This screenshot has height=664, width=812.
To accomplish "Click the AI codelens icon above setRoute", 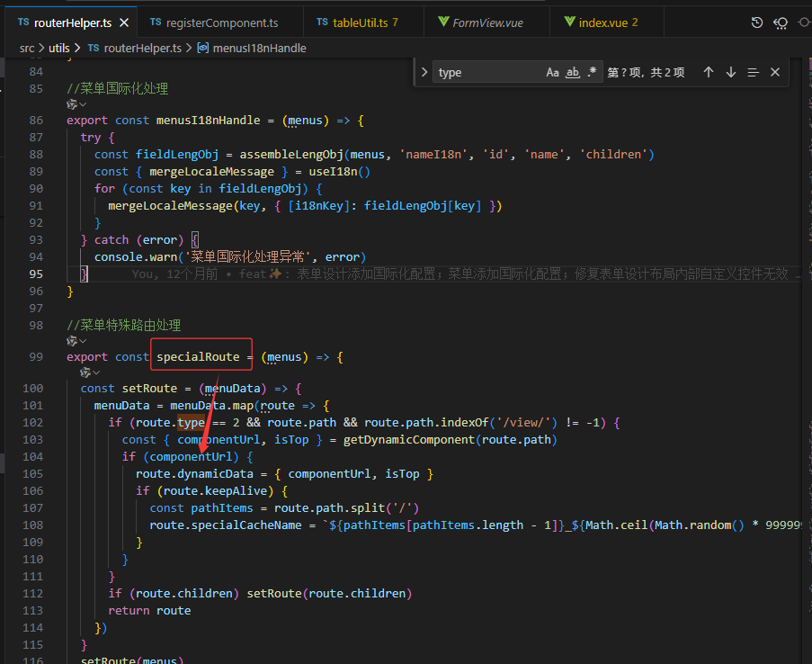I will (x=86, y=372).
